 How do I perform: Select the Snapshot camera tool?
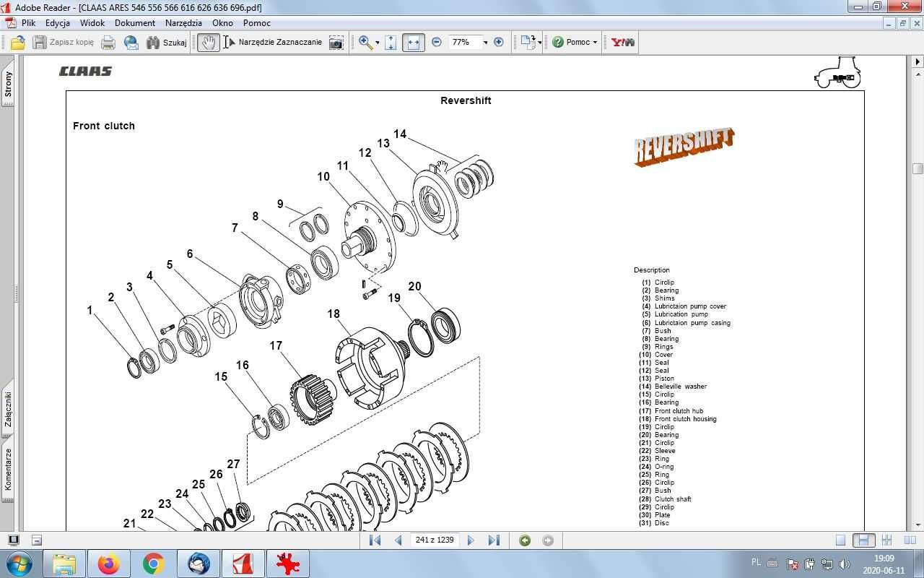click(336, 43)
